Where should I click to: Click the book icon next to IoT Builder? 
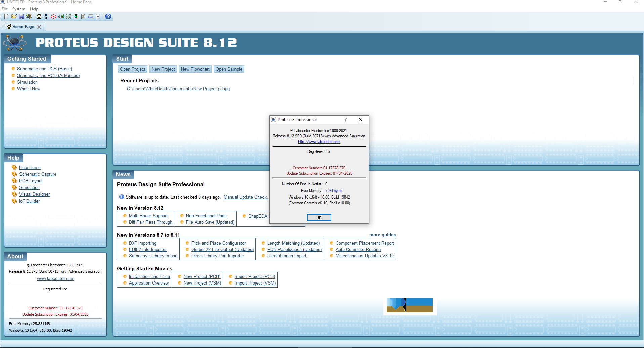14,201
